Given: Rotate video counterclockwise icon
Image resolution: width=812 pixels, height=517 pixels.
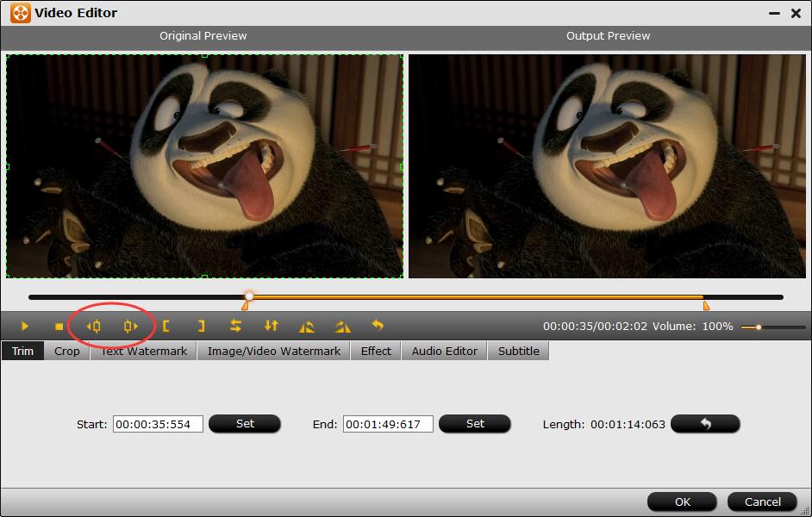Looking at the screenshot, I should tap(307, 327).
